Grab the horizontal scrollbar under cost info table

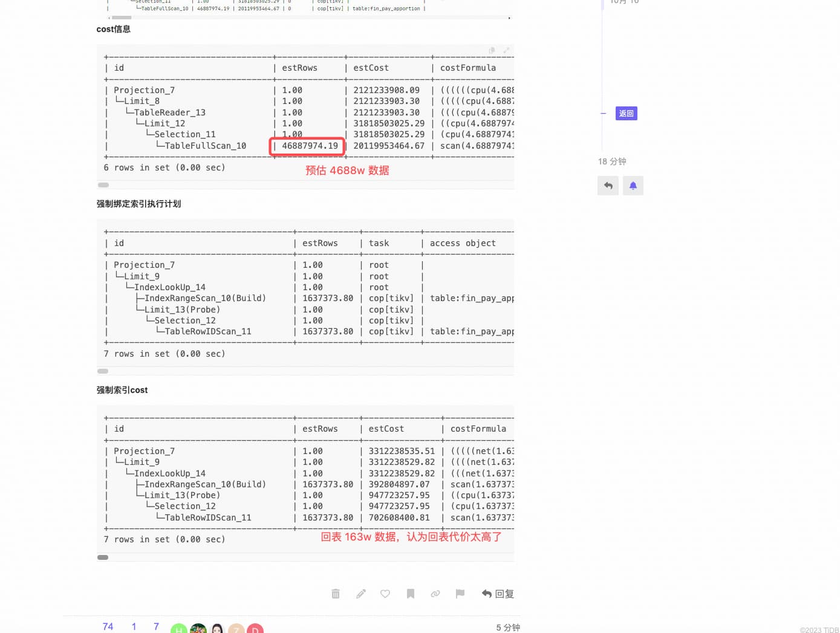point(103,185)
